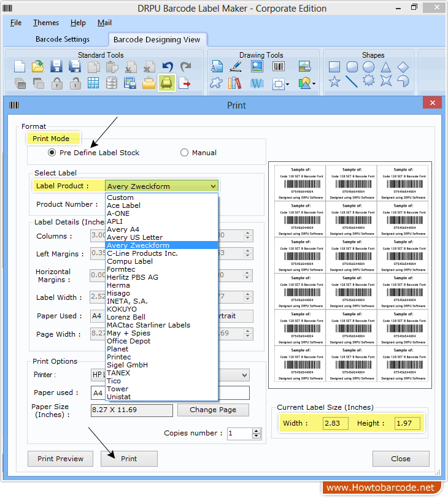448x498 pixels.
Task: Click the Copies number stepper arrows
Action: click(x=257, y=433)
